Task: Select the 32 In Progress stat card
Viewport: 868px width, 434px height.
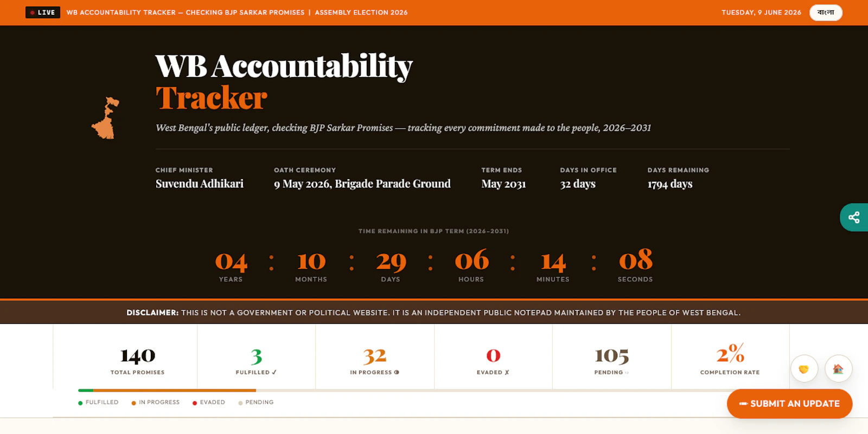Action: (375, 357)
